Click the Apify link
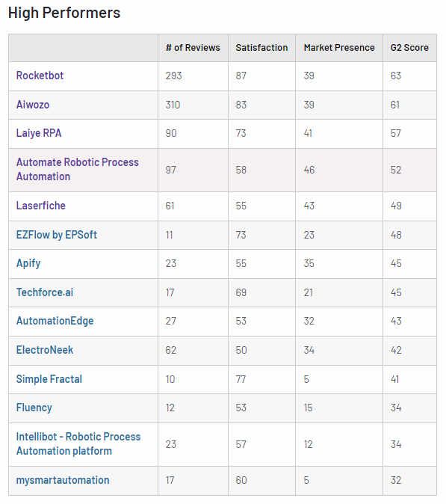This screenshot has height=504, width=446. coord(28,263)
